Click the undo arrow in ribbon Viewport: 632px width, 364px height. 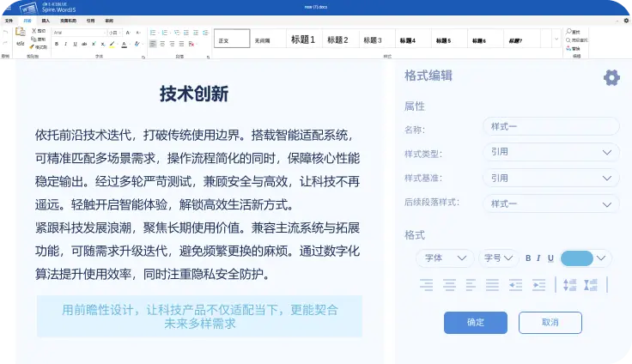tap(5, 33)
